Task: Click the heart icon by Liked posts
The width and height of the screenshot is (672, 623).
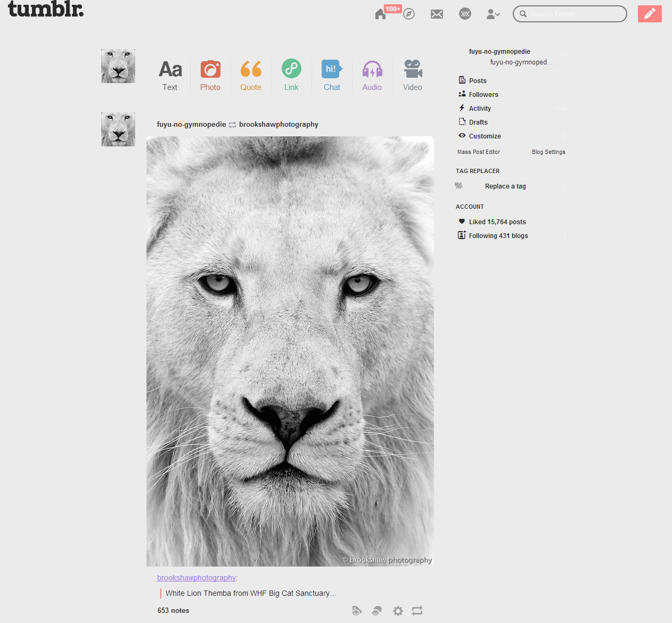Action: [x=462, y=222]
